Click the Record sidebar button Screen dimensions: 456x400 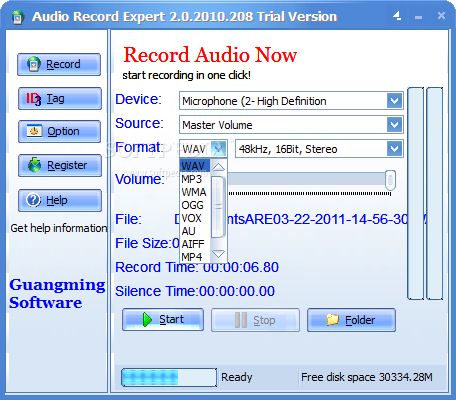(x=59, y=64)
